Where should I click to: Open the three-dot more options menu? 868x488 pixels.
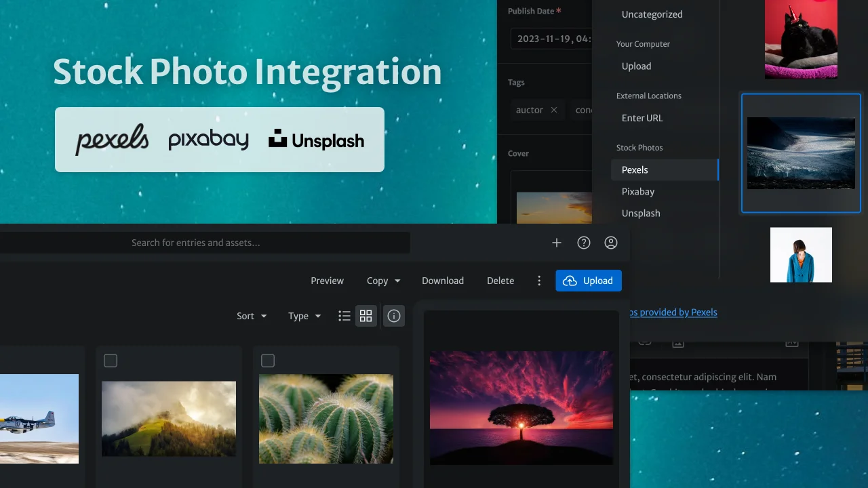[x=539, y=280]
